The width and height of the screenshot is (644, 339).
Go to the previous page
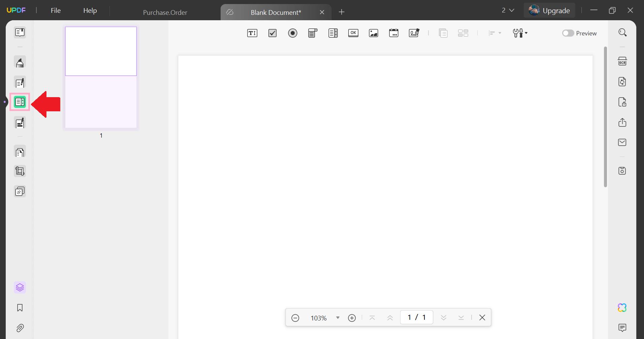pos(390,318)
